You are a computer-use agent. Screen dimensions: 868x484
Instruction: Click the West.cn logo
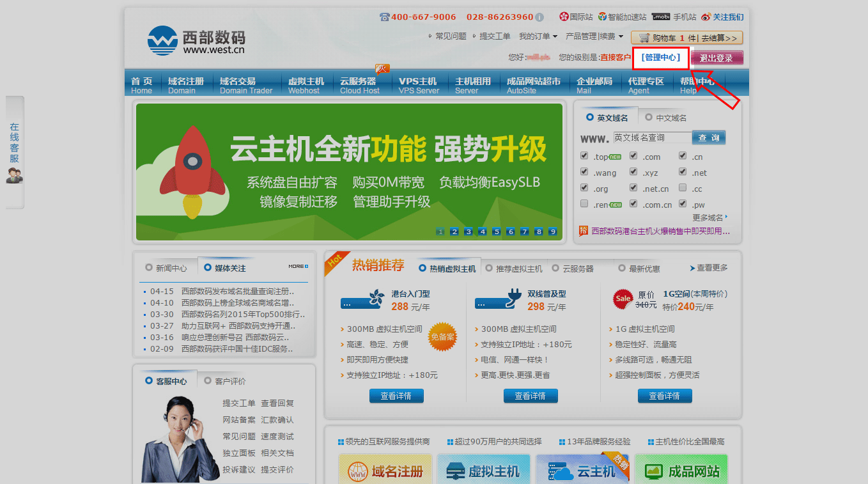(x=196, y=40)
